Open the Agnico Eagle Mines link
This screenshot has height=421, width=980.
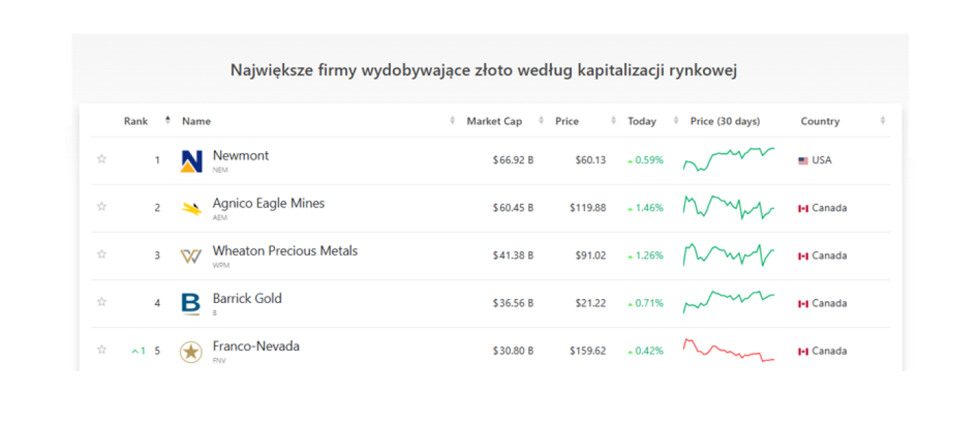coord(269,203)
